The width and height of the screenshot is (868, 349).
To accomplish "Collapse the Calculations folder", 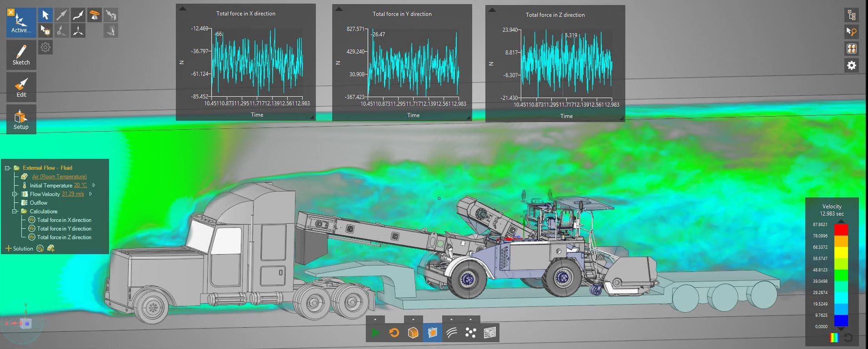I will (15, 211).
